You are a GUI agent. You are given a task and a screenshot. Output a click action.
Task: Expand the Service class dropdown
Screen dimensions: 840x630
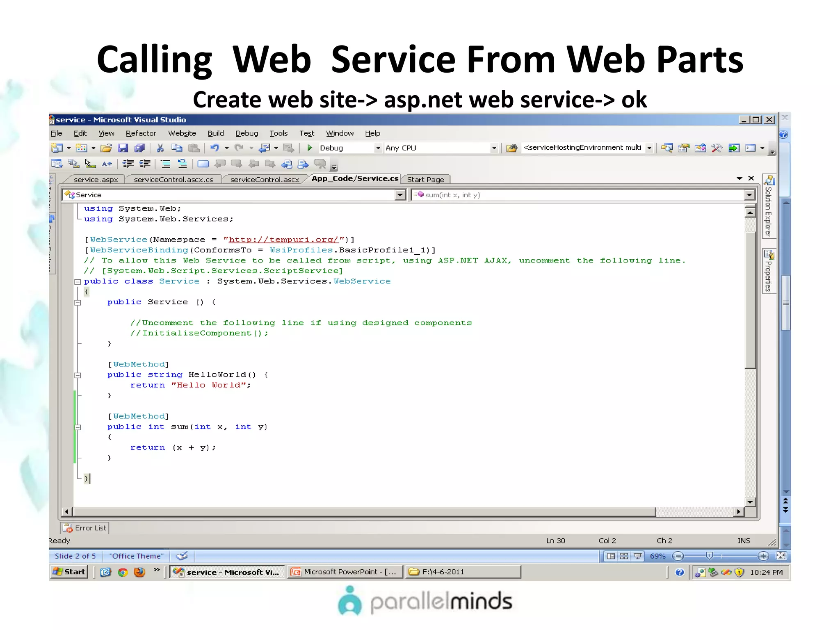400,195
